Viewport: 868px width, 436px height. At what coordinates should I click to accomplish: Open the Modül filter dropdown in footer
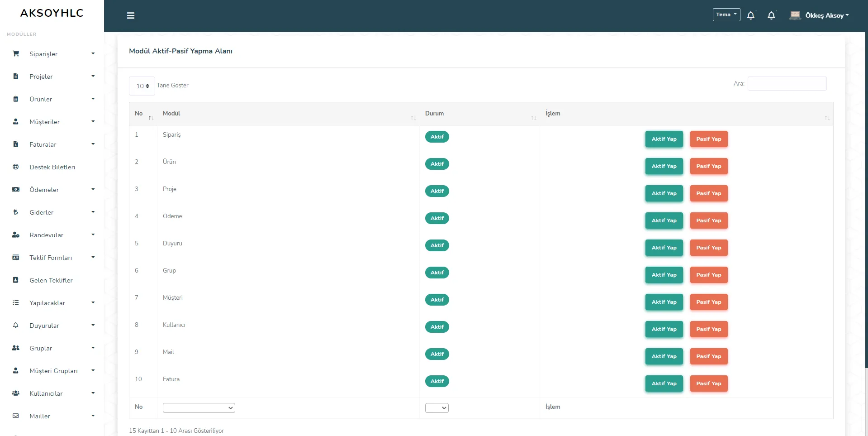(199, 408)
